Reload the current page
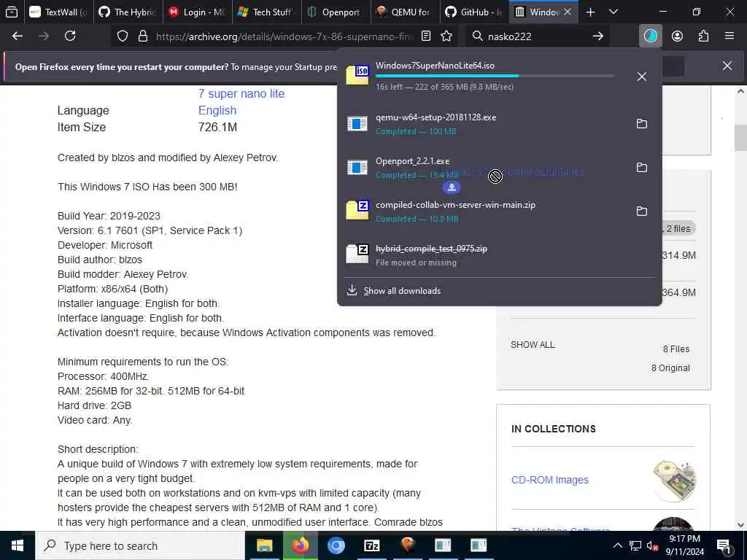The height and width of the screenshot is (560, 747). [70, 36]
